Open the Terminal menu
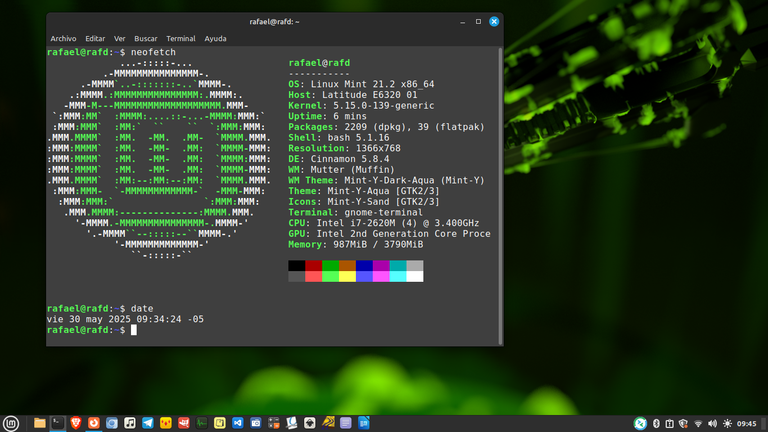Screen dimensions: 768x432 [x=181, y=38]
